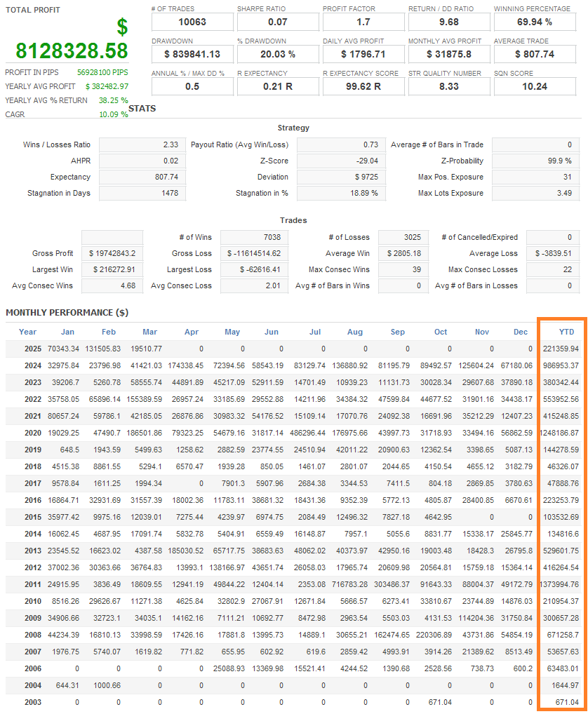588x714 pixels.
Task: Click the Aug column header
Action: point(355,332)
